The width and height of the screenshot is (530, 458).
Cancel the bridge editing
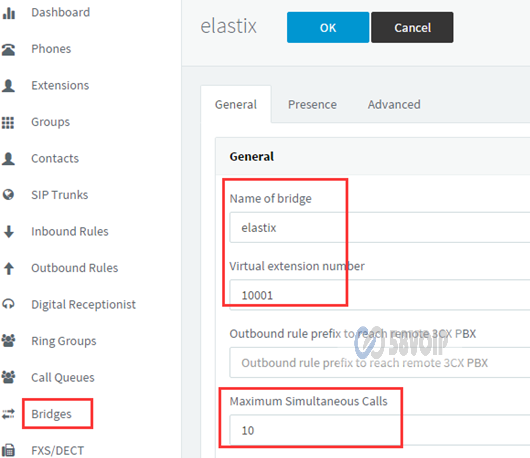pyautogui.click(x=412, y=27)
